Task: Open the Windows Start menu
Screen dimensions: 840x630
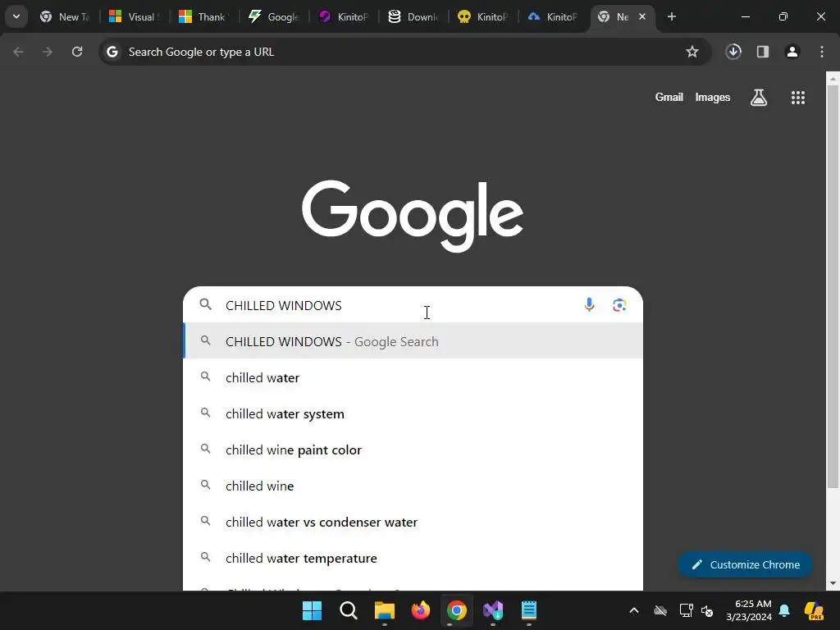Action: 312,610
